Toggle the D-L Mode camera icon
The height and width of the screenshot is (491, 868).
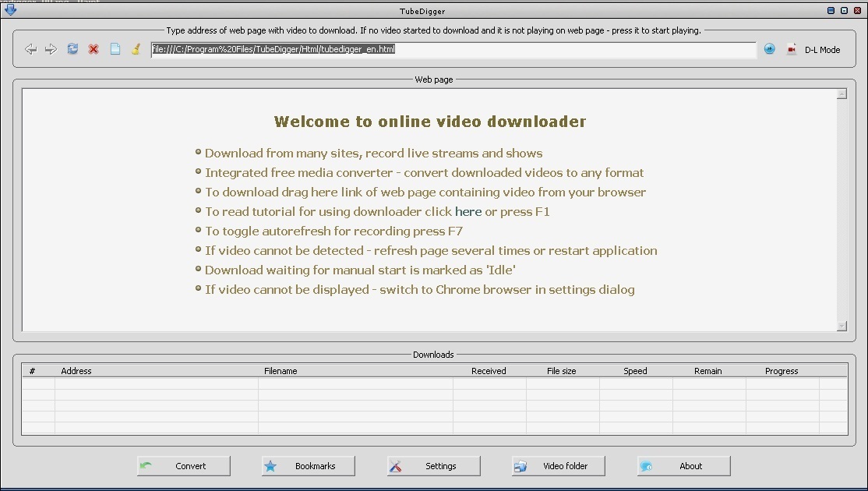click(x=792, y=49)
